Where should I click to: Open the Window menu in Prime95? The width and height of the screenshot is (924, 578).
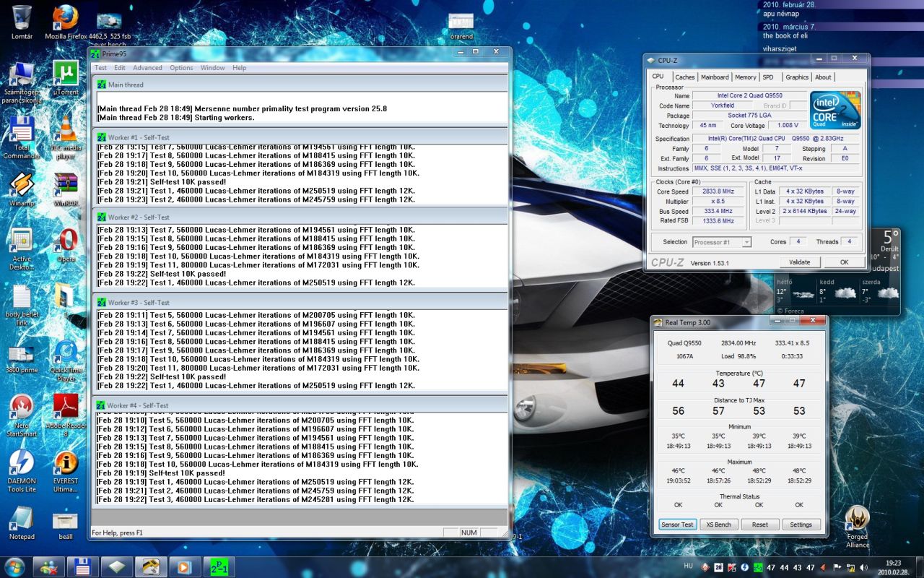point(212,68)
